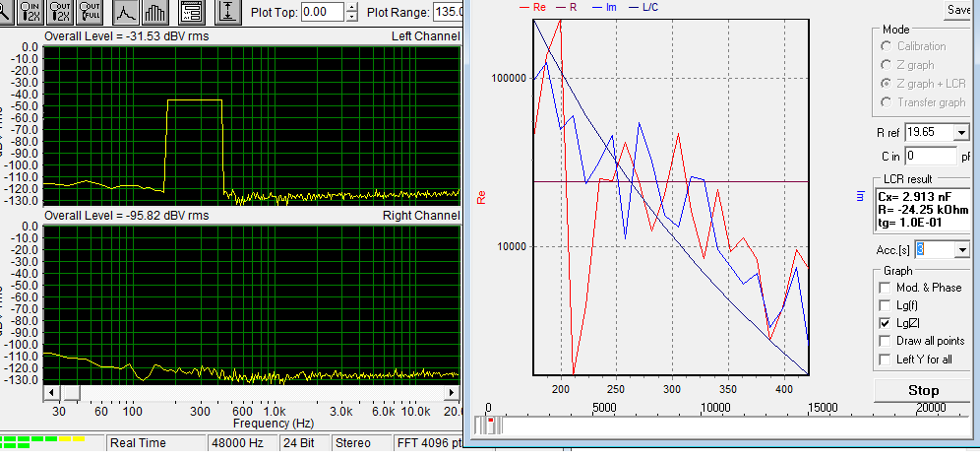Click the green input level meter

coord(43,442)
